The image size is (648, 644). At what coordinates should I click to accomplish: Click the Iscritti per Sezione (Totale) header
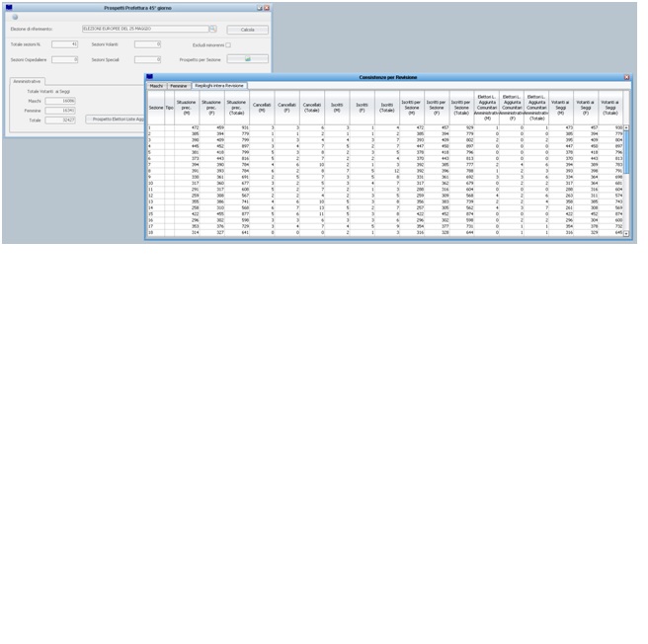pyautogui.click(x=461, y=108)
